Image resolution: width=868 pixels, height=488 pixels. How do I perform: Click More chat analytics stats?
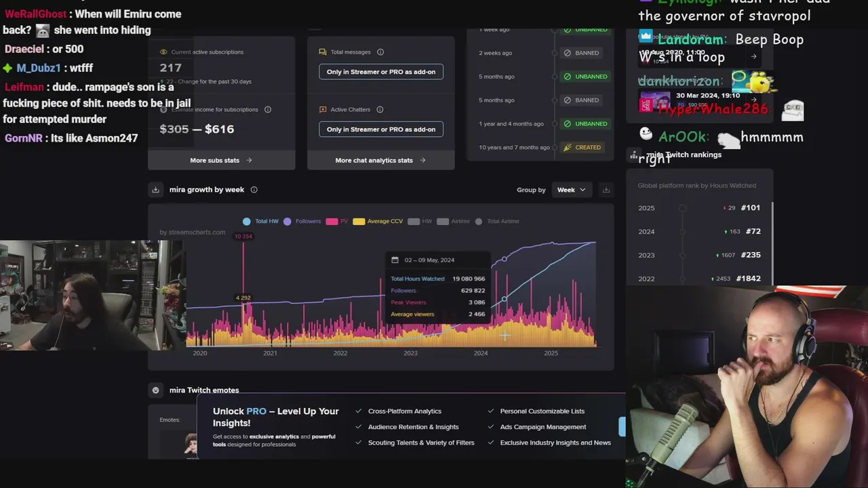(380, 161)
